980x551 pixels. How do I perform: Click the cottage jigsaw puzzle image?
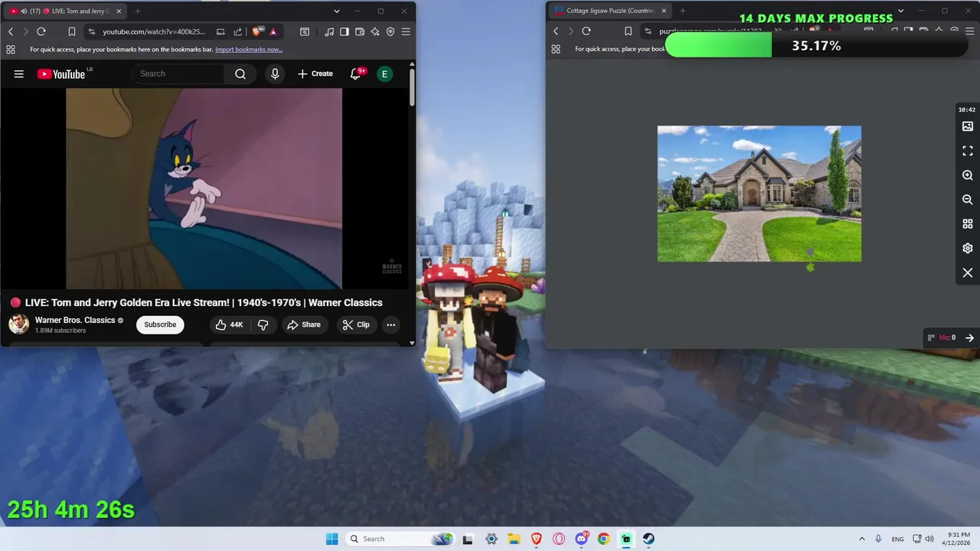tap(759, 194)
